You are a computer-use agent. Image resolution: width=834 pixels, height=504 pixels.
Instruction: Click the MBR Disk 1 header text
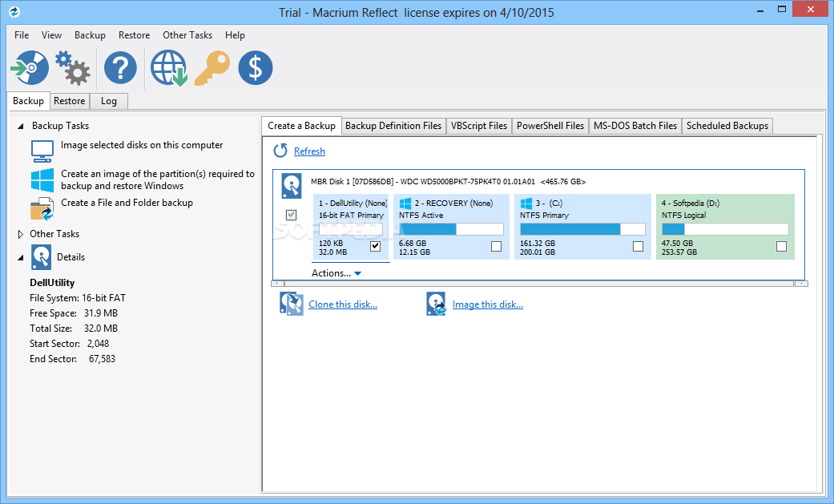[449, 182]
